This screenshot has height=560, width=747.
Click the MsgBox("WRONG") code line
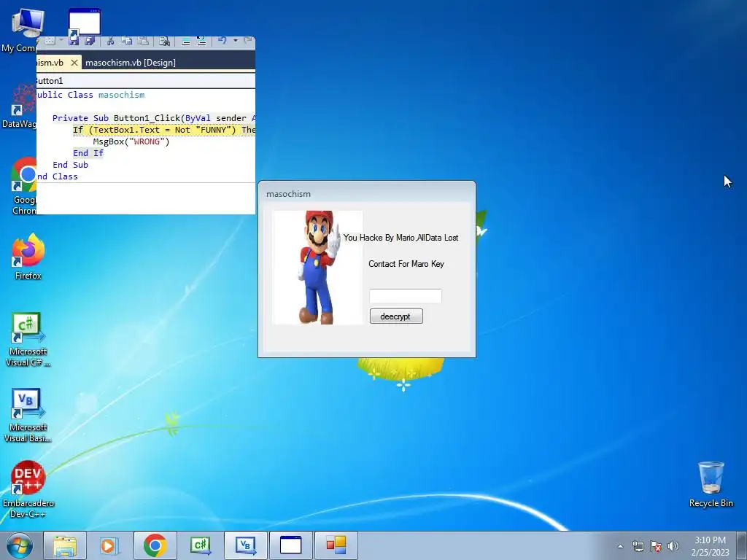click(131, 141)
